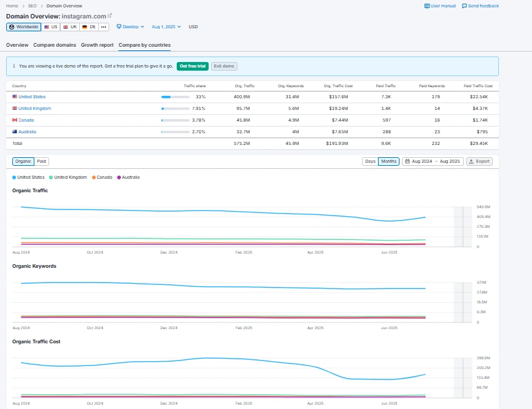Click the Get free trial button
Viewport: 532px width, 409px height.
pos(192,66)
